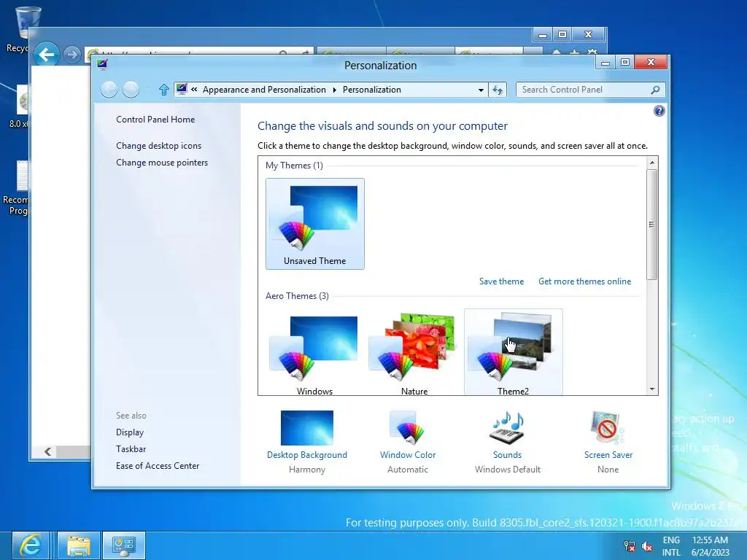This screenshot has width=747, height=560.
Task: Click the Window Color label link
Action: (x=407, y=455)
